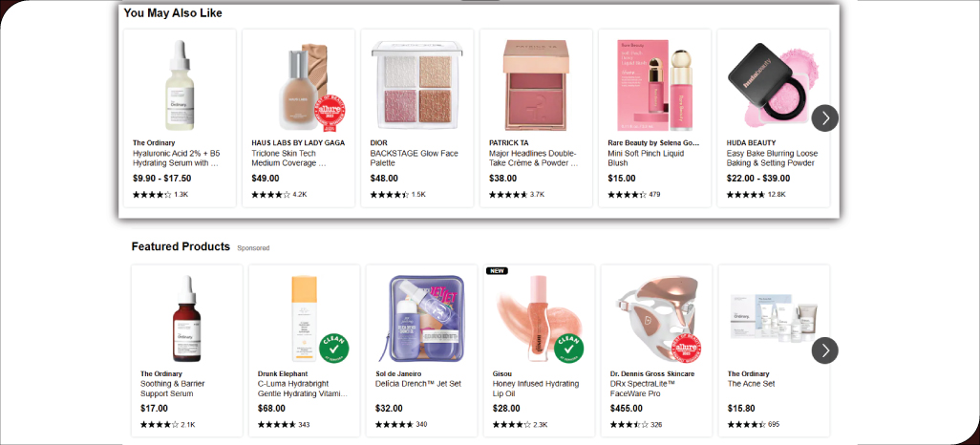Click the Clean badge on Drunk Elephant product
Viewport: 980px width, 445px height.
332,349
